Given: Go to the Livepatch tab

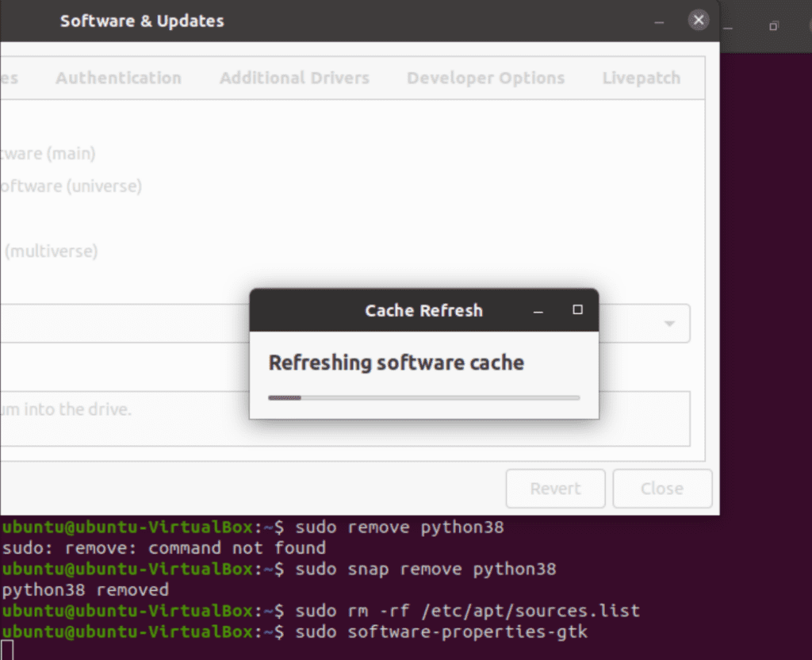Looking at the screenshot, I should tap(641, 78).
